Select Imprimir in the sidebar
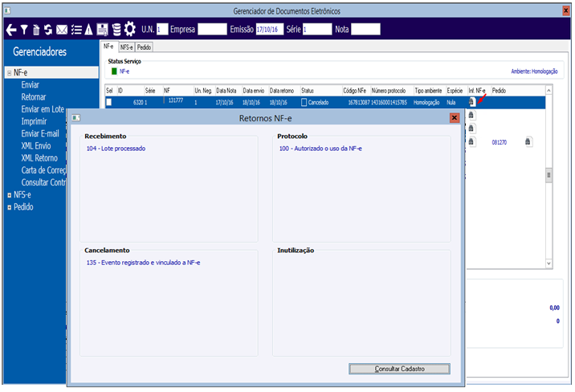575x392 pixels. pos(34,121)
